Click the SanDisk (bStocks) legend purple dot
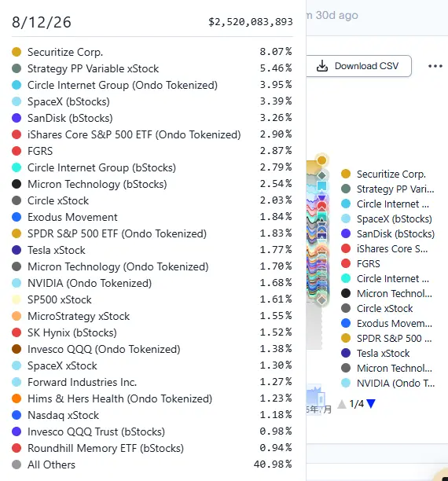The width and height of the screenshot is (448, 481). [346, 233]
